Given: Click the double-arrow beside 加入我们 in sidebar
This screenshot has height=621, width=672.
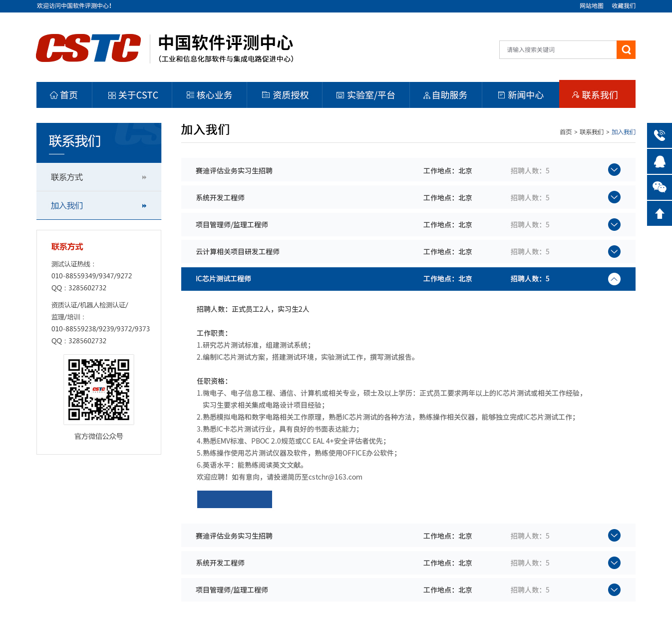Looking at the screenshot, I should (144, 206).
